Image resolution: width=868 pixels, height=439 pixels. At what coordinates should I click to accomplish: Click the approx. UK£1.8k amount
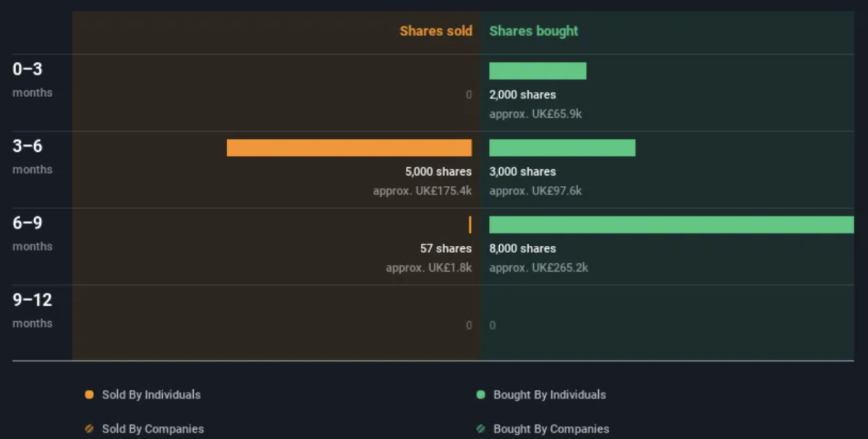[x=429, y=268]
